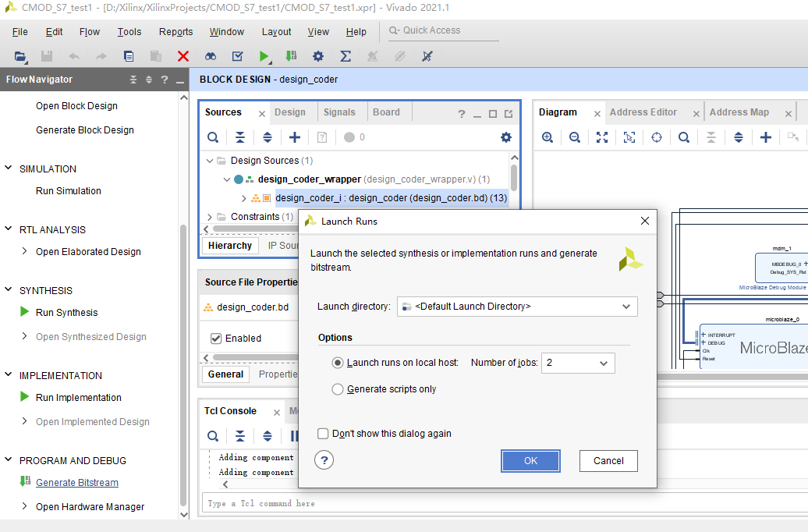Click the Hierarchy tab in Sources
808x532 pixels.
[230, 246]
